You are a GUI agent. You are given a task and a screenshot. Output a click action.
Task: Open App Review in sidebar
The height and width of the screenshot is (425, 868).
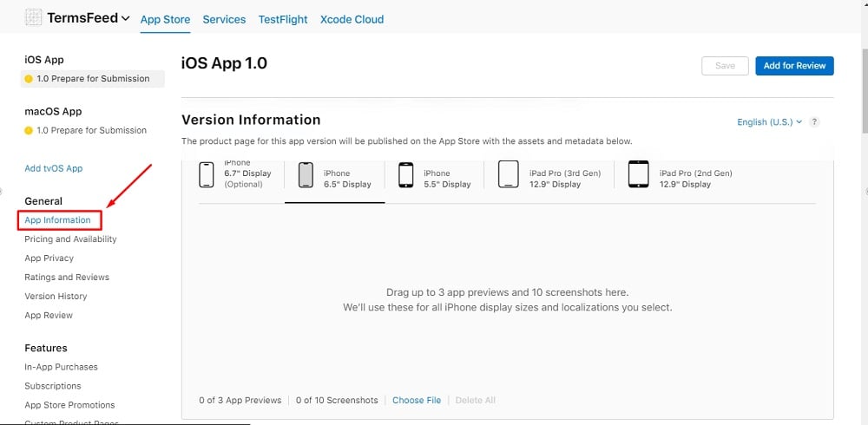[49, 316]
